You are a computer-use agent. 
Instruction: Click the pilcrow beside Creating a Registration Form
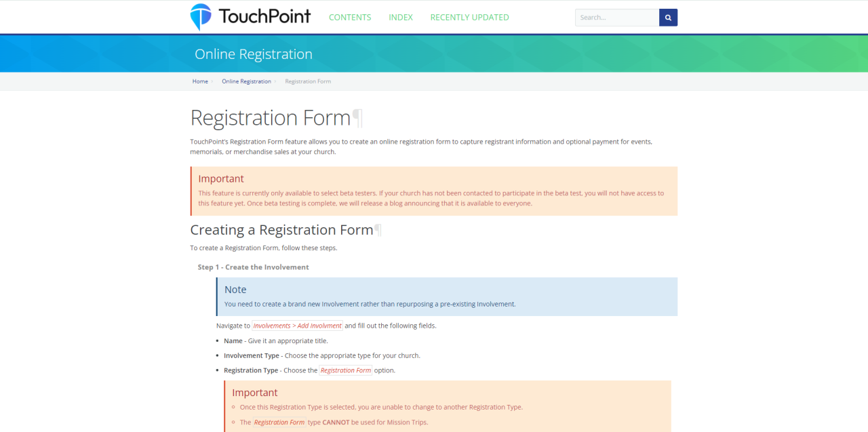pyautogui.click(x=378, y=230)
